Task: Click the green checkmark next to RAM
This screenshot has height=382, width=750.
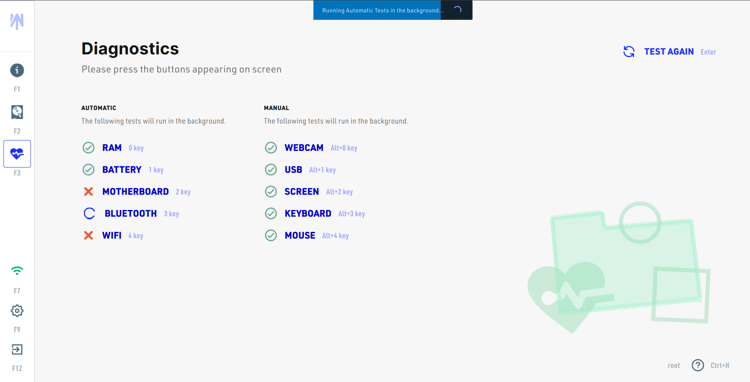Action: [x=88, y=148]
